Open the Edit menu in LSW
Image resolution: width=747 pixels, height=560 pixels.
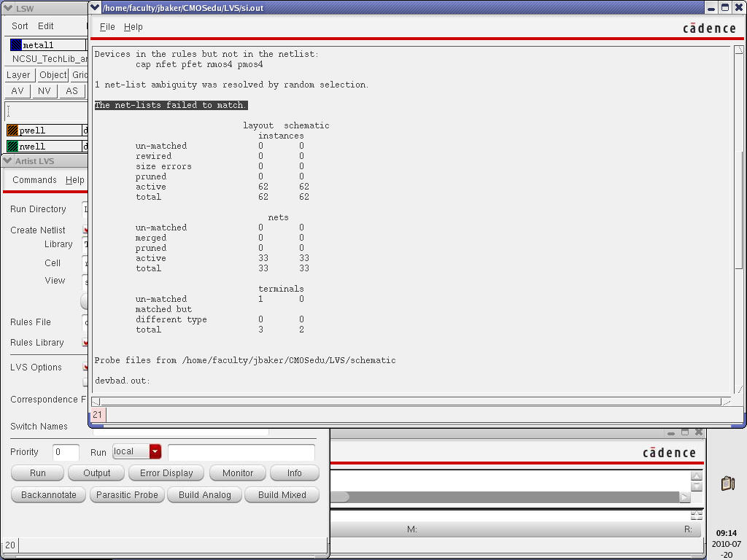tap(46, 26)
